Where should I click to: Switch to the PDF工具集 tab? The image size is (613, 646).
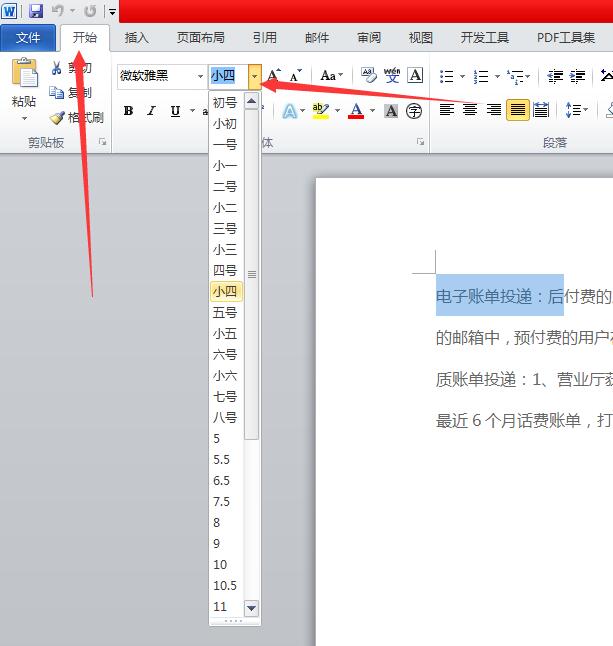(x=566, y=38)
